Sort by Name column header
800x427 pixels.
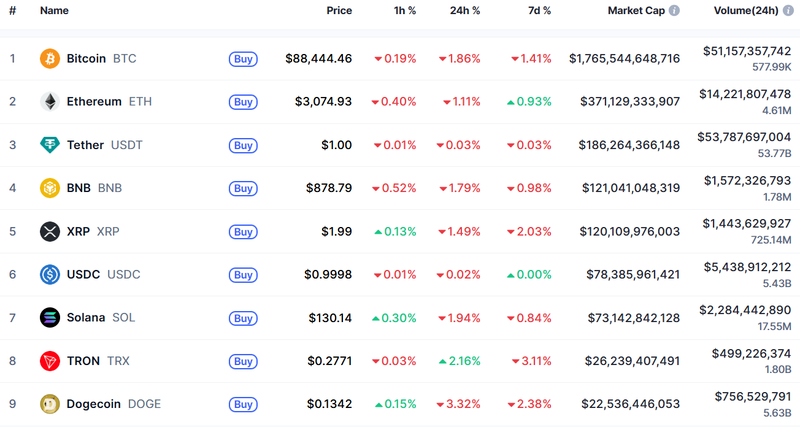[54, 11]
